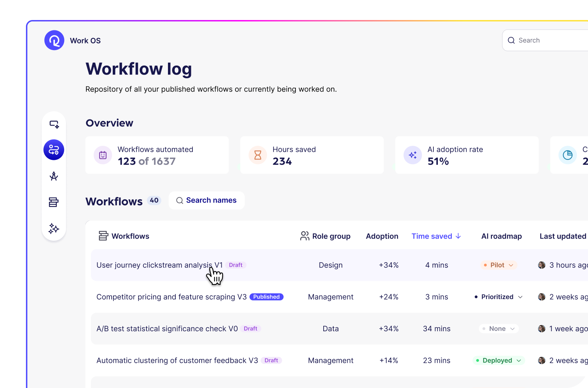Open the stacked layers sidebar icon
The width and height of the screenshot is (588, 388).
coord(54,202)
